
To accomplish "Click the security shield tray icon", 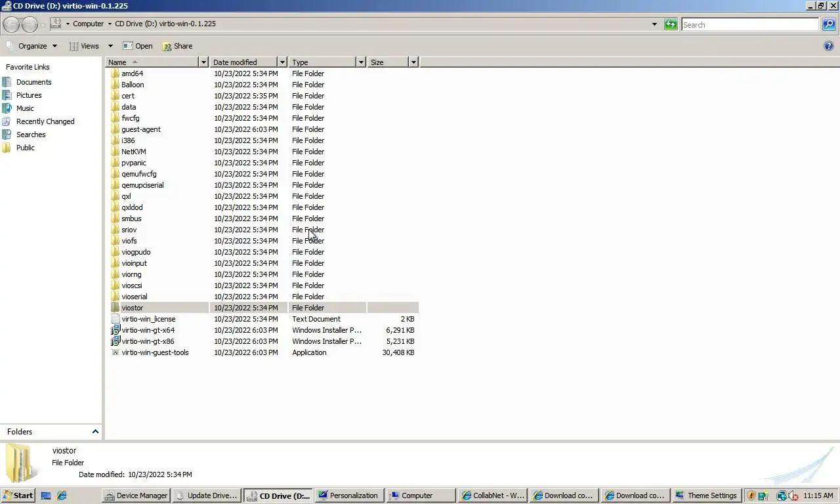I will pyautogui.click(x=751, y=495).
